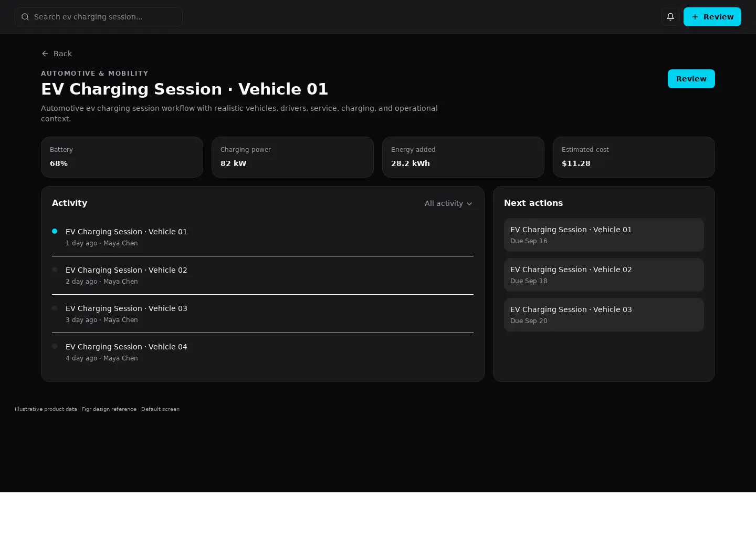Open the Estimated cost $11.28 card
Image resolution: width=756 pixels, height=538 pixels.
(x=634, y=157)
